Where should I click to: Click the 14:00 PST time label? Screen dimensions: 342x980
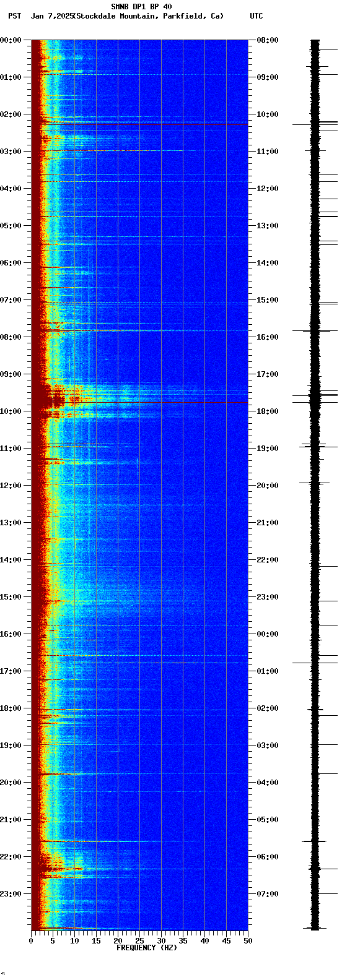pyautogui.click(x=11, y=560)
